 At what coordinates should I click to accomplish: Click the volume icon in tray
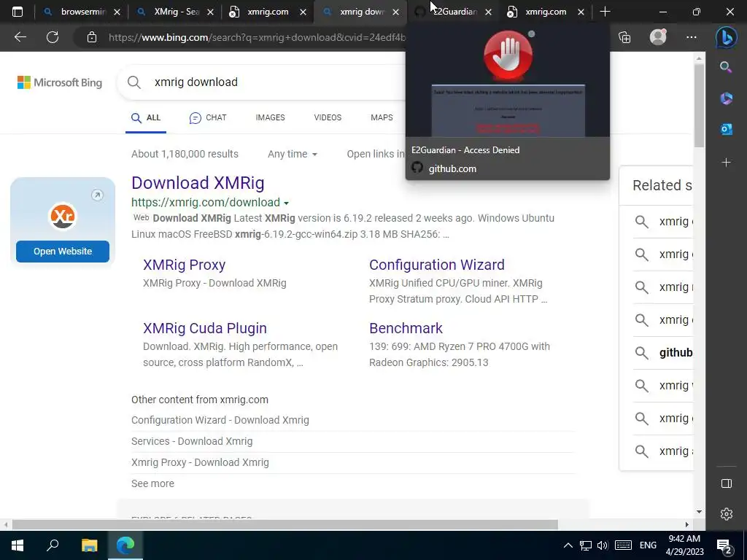point(603,545)
